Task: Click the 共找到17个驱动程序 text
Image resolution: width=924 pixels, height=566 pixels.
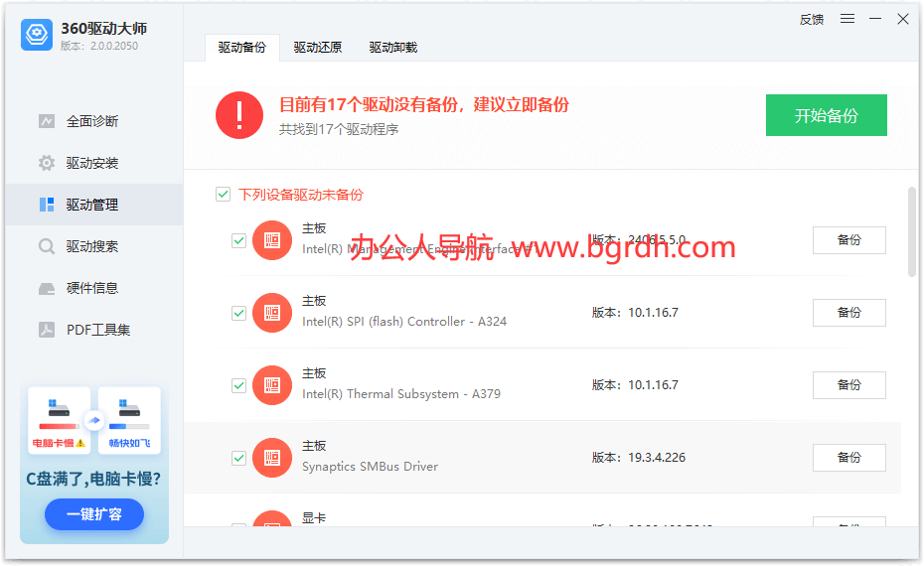Action: point(339,129)
